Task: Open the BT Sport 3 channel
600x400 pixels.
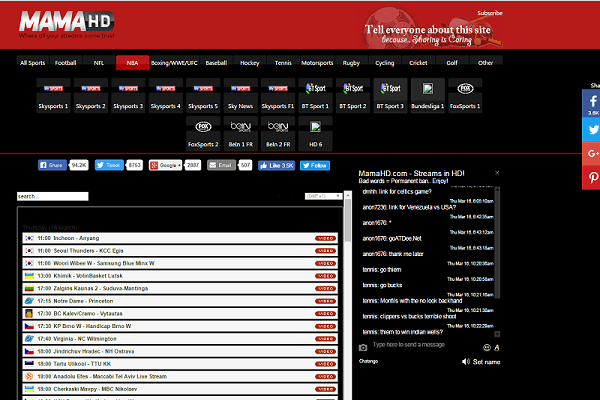Action: (390, 96)
